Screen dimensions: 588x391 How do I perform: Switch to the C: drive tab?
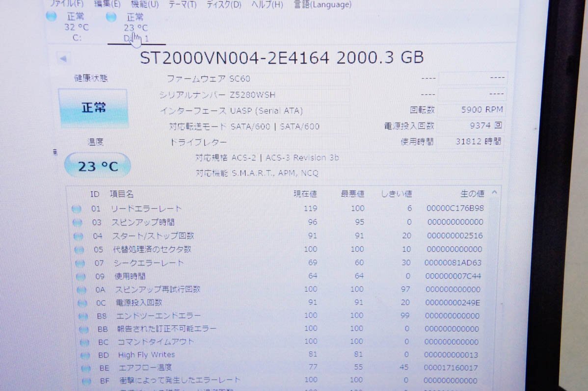coord(74,27)
